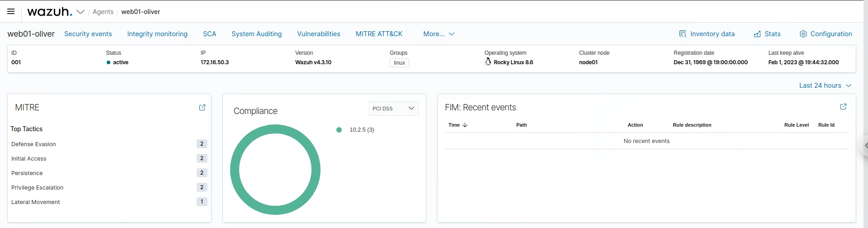The width and height of the screenshot is (868, 228).
Task: Open System Auditing tab
Action: [x=257, y=34]
